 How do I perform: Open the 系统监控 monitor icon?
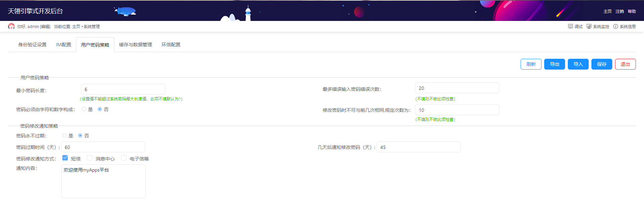click(589, 26)
